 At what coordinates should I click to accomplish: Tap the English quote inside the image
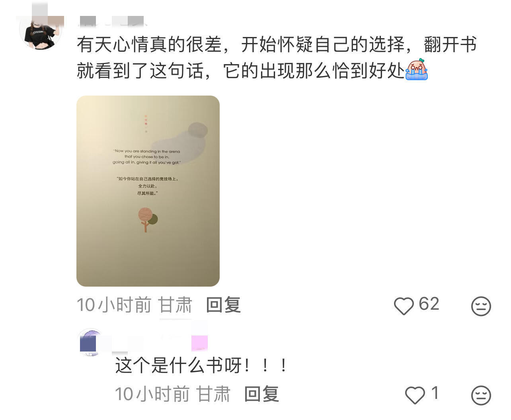146,157
